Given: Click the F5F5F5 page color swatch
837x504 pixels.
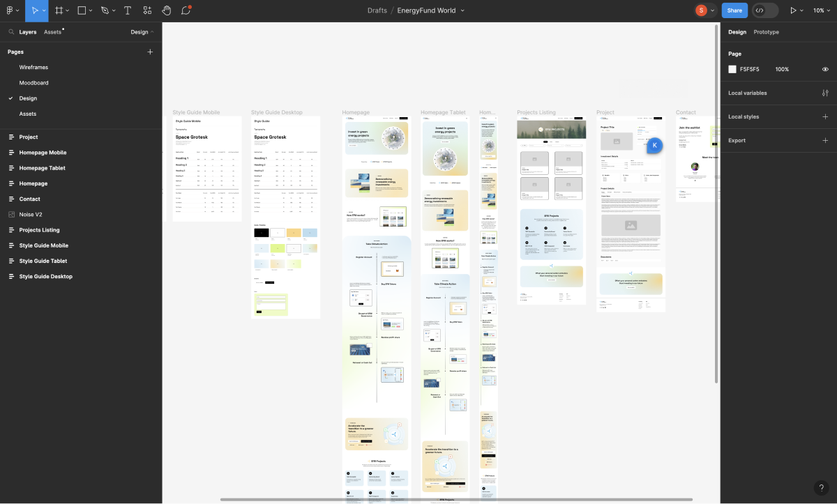Looking at the screenshot, I should [x=732, y=69].
